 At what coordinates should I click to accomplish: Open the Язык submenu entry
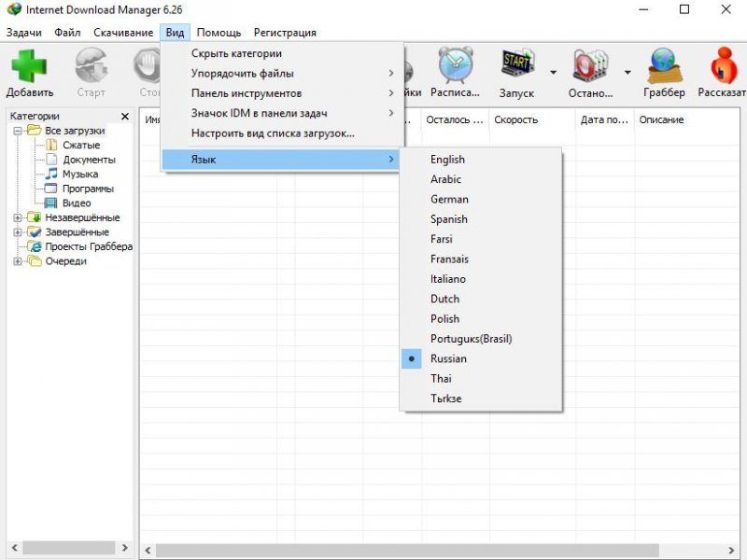point(281,160)
